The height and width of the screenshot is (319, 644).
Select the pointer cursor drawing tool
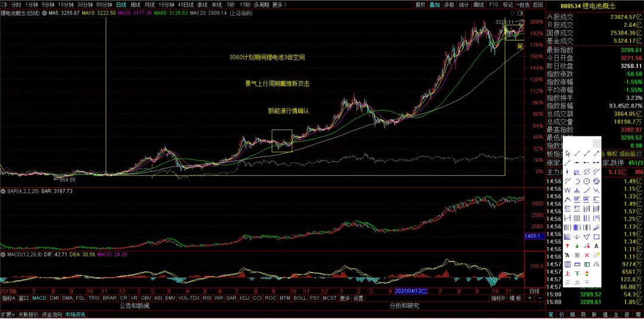(x=568, y=154)
